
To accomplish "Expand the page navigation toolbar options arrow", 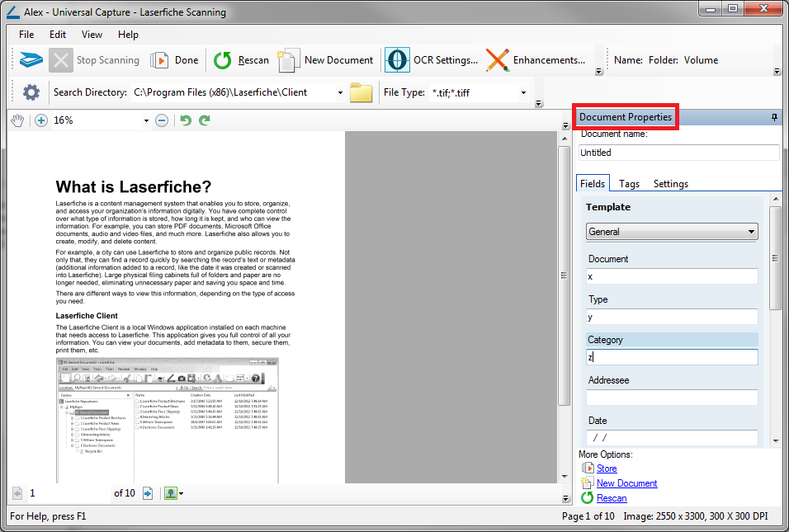I will 565,499.
